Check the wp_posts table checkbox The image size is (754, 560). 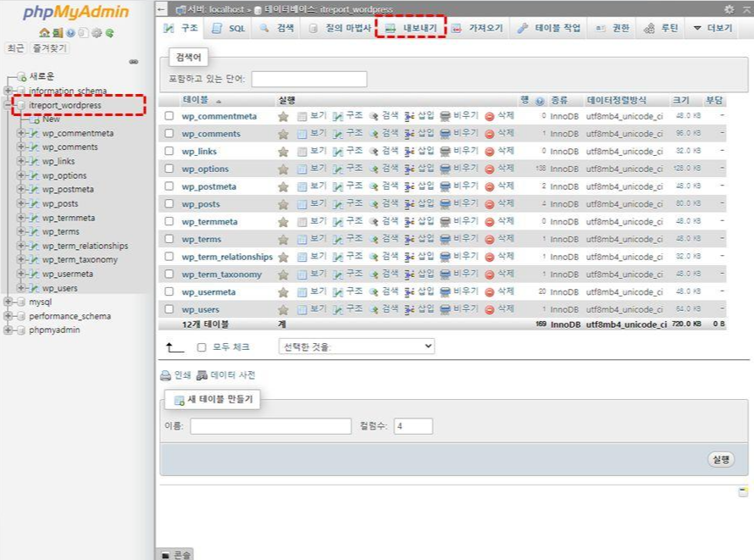169,204
